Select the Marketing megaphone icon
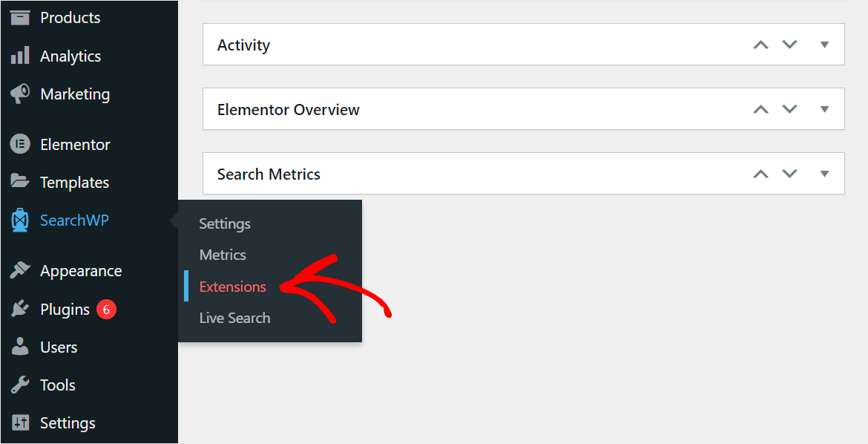This screenshot has height=444, width=868. [x=19, y=94]
